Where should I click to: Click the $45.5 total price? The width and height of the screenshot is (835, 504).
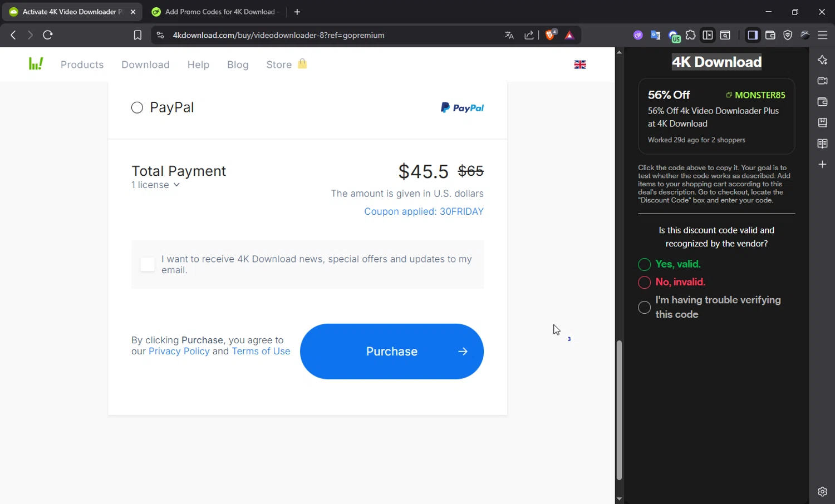click(423, 171)
